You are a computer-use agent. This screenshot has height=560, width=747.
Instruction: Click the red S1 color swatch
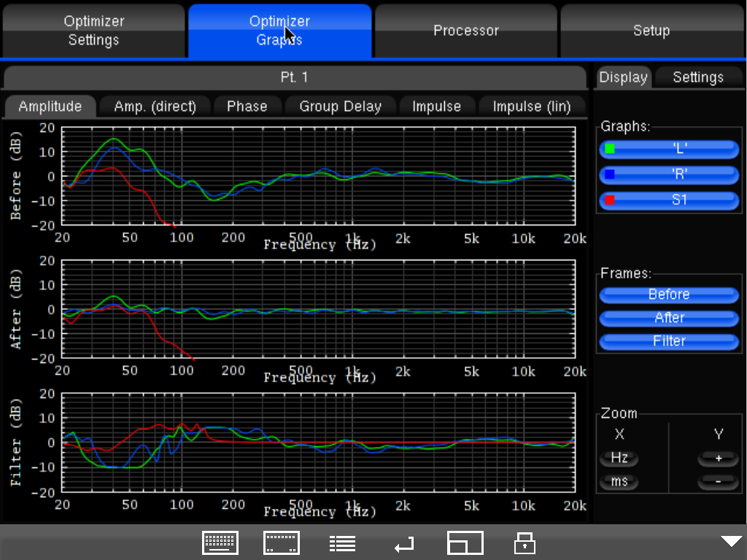(610, 201)
